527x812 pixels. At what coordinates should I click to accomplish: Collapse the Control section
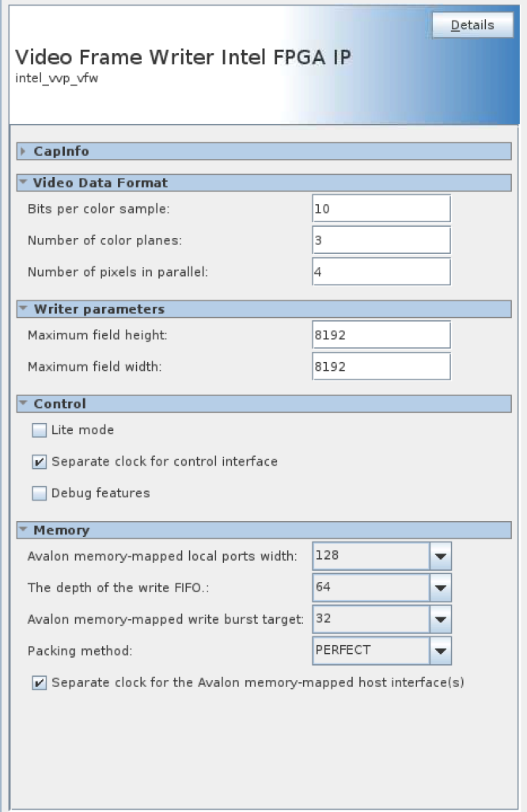24,403
